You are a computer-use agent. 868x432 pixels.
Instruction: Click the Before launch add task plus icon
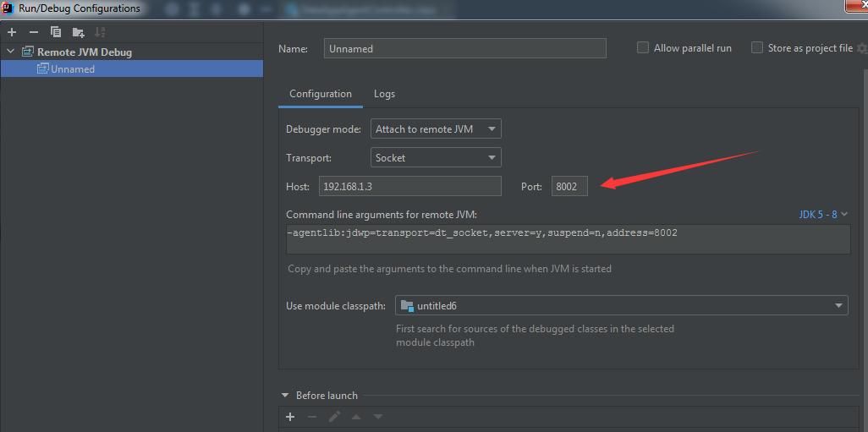290,417
